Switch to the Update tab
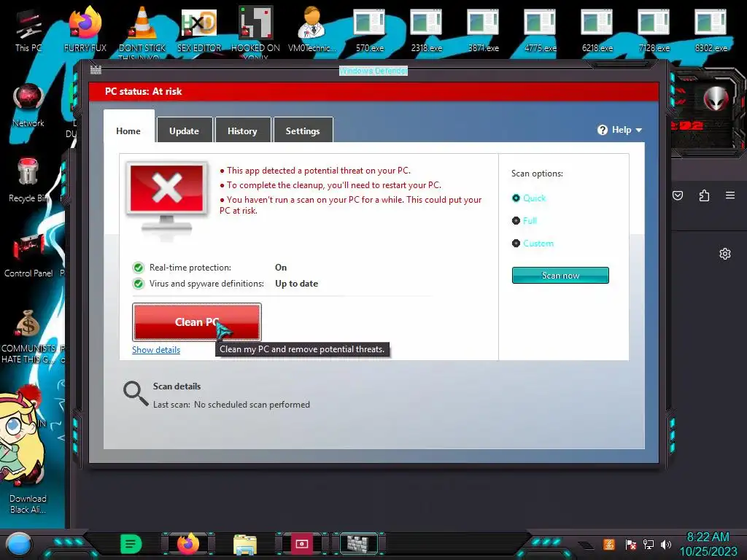This screenshot has height=560, width=747. click(185, 131)
